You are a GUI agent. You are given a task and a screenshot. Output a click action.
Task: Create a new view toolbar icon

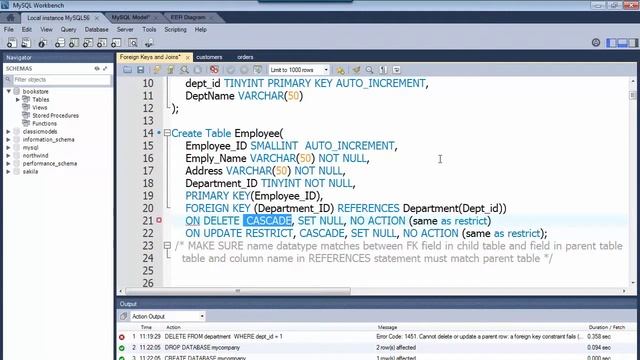pos(88,43)
